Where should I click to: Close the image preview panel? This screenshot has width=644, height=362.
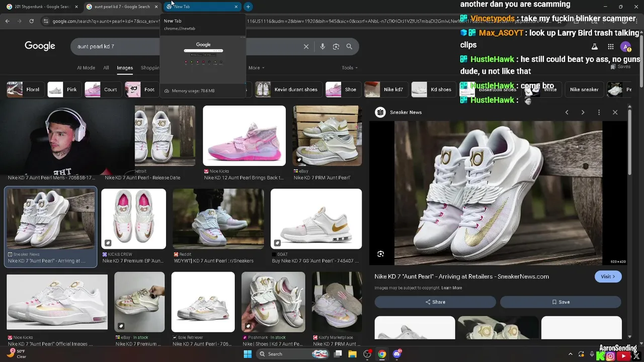[615, 112]
